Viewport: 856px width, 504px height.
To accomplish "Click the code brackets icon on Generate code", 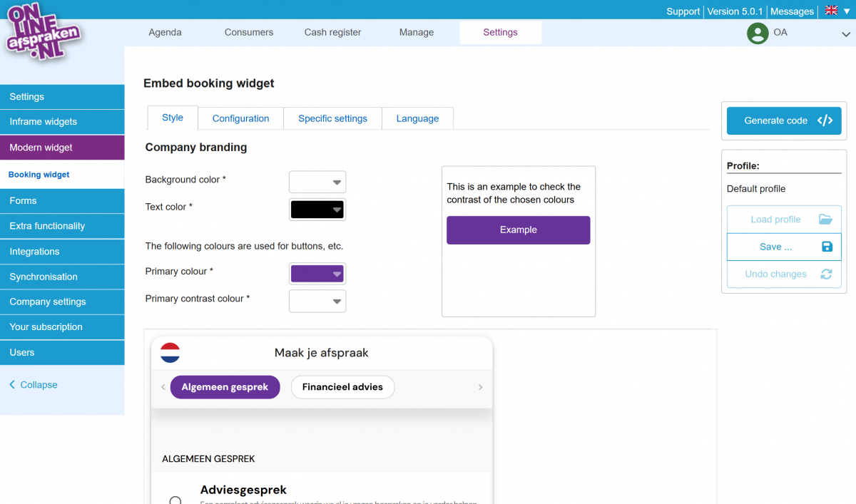I will (x=825, y=120).
